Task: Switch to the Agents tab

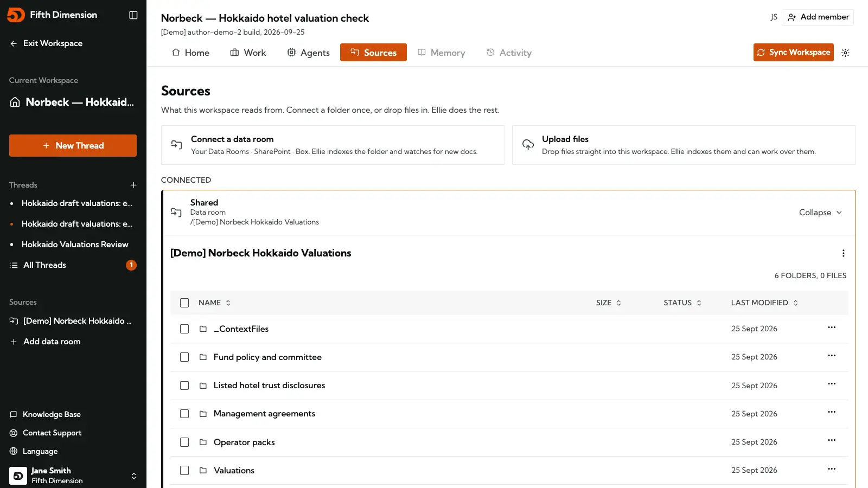Action: tap(308, 53)
